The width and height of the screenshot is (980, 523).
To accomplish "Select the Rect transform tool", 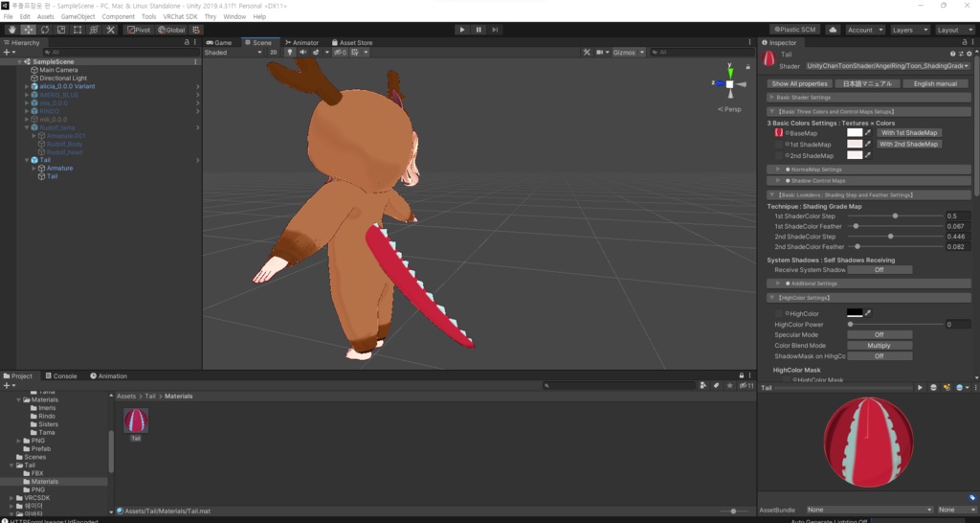I will pos(77,30).
